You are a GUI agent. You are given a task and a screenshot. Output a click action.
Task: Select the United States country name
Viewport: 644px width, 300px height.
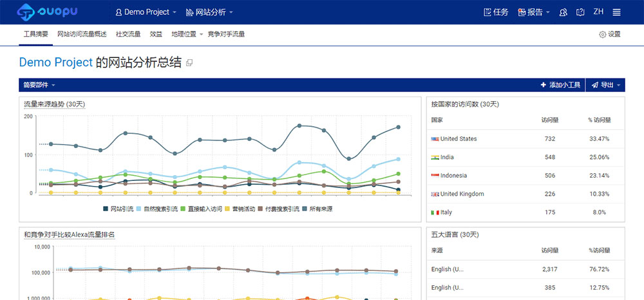459,138
